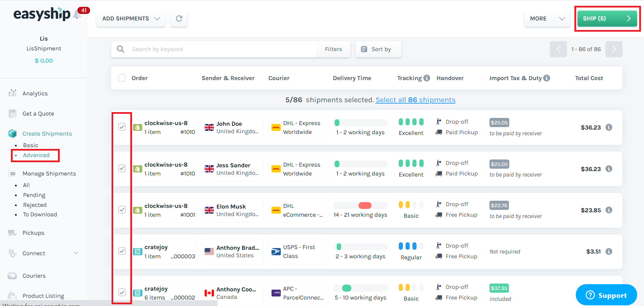The width and height of the screenshot is (644, 306).
Task: Show cost details for Jess Sander shipment
Action: tap(609, 169)
